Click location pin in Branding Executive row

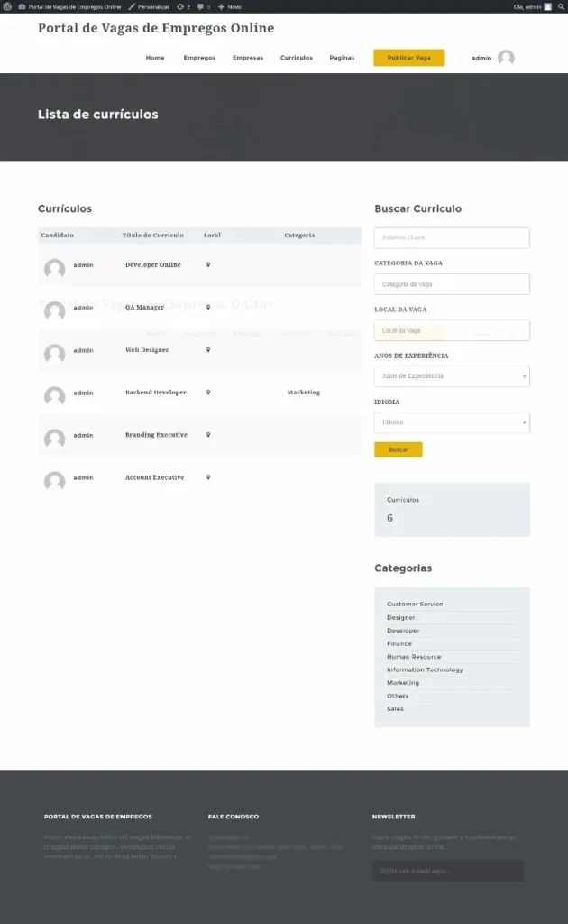click(207, 434)
